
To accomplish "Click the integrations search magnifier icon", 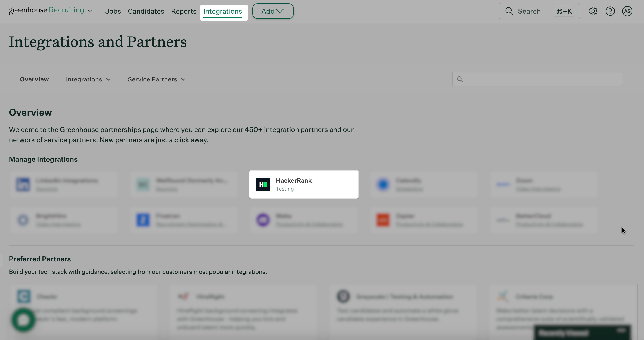I will coord(460,79).
